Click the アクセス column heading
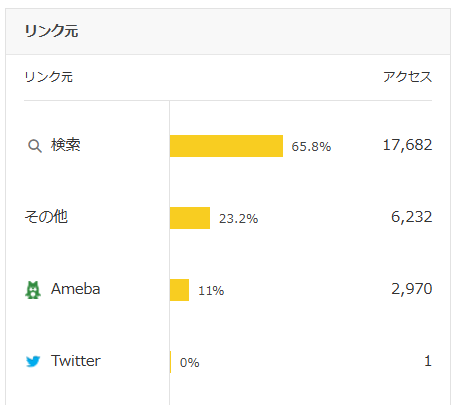 point(407,77)
